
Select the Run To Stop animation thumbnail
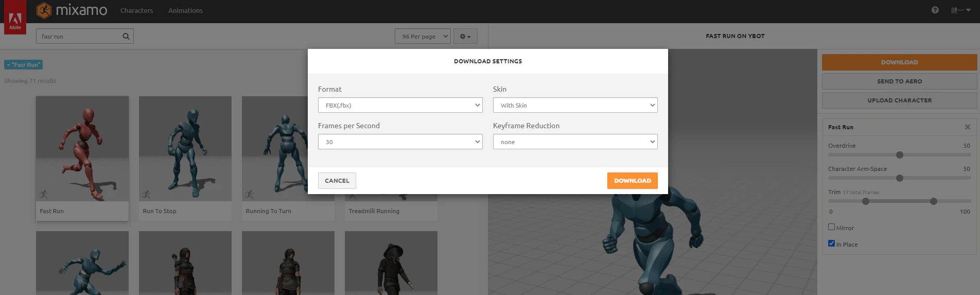pyautogui.click(x=185, y=149)
